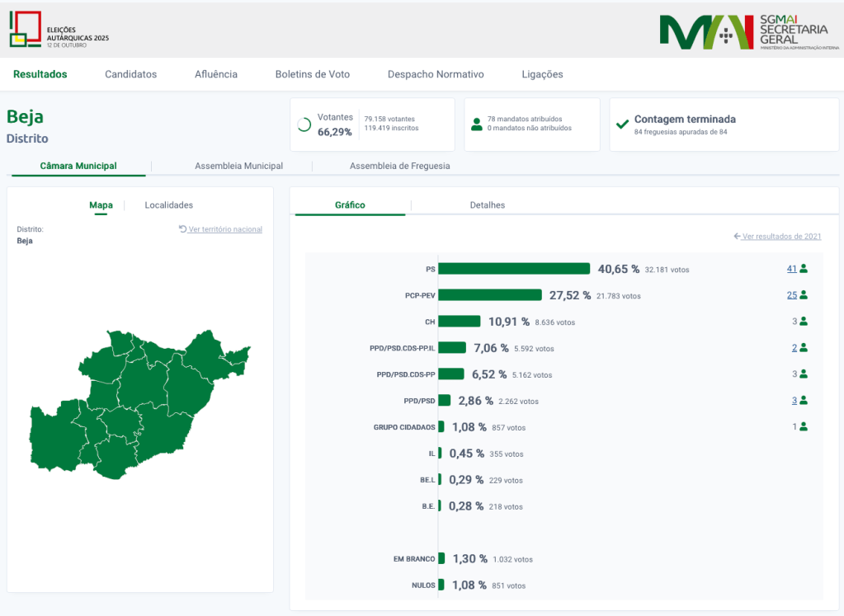Click the Ver território nacional link
Screen dimensions: 844x616
pyautogui.click(x=225, y=228)
